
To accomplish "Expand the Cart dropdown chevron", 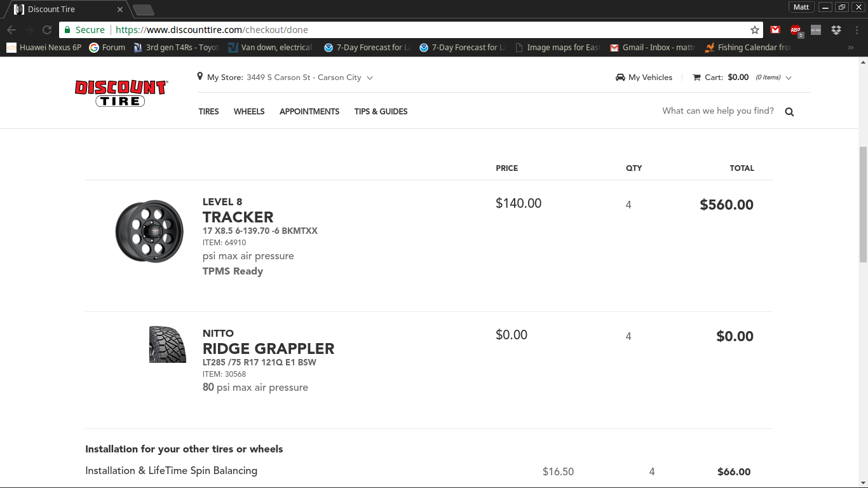I will click(x=789, y=78).
